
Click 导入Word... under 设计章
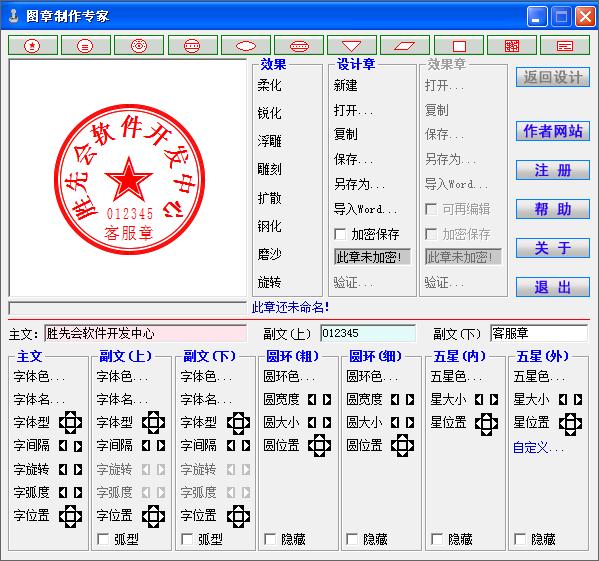point(365,209)
